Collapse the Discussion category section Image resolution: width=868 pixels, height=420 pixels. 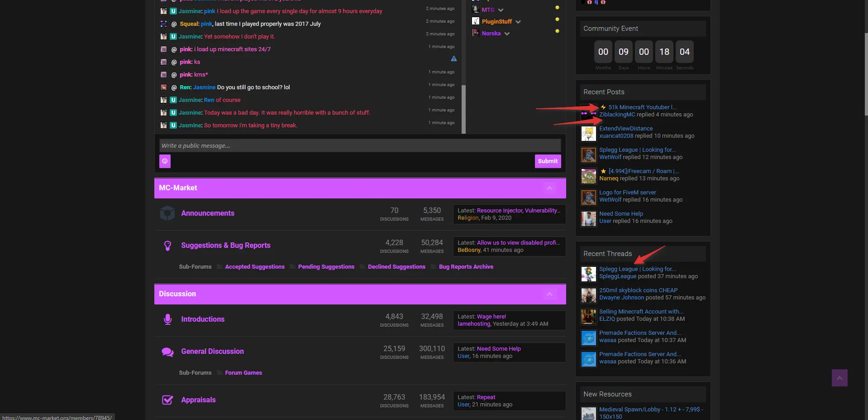click(549, 294)
